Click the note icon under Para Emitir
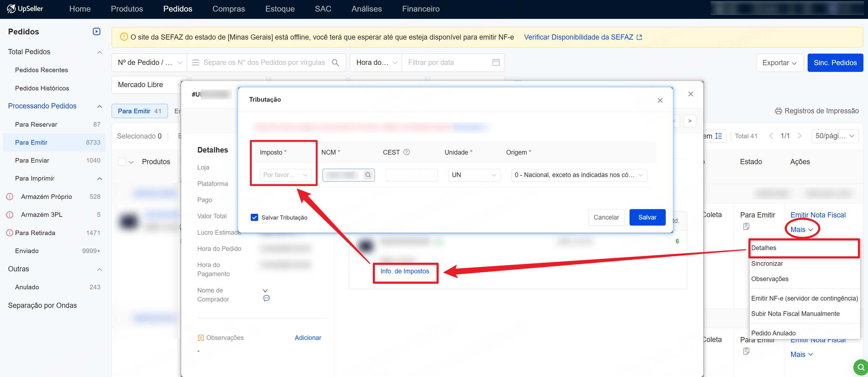 (746, 227)
